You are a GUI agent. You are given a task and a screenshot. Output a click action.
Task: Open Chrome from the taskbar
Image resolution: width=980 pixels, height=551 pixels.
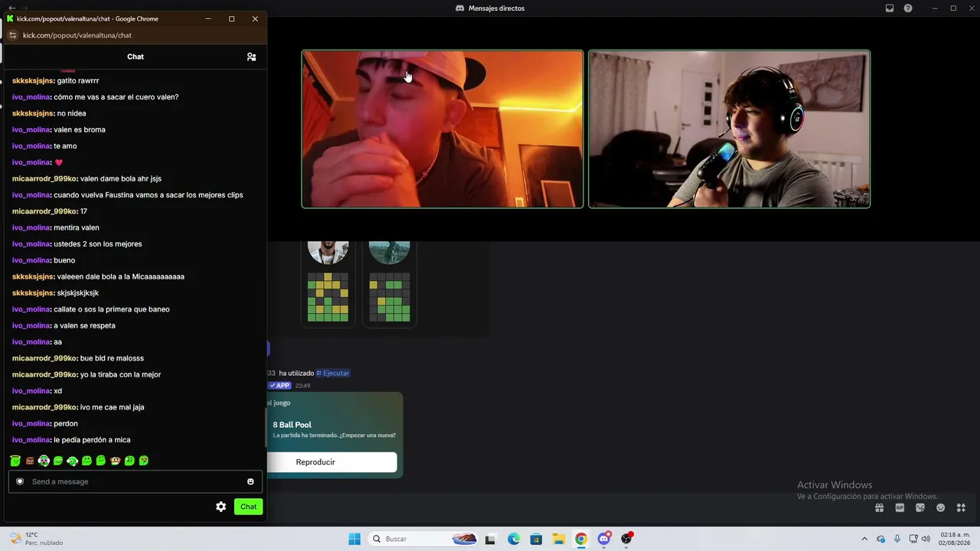pos(581,539)
